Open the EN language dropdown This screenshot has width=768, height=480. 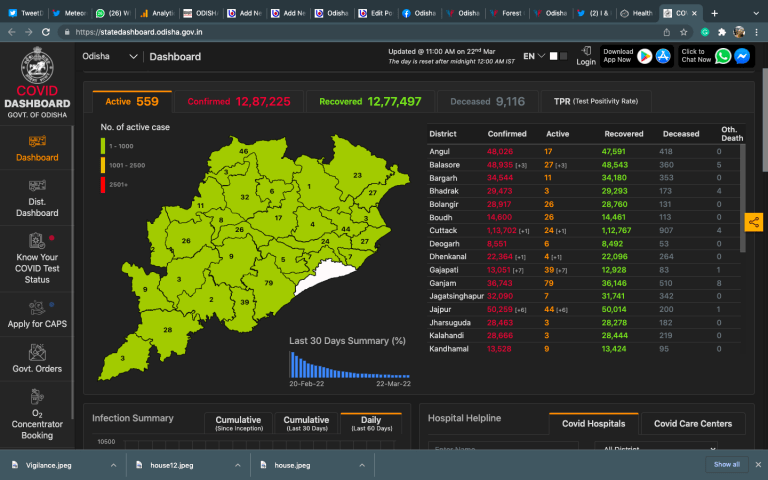tap(534, 56)
